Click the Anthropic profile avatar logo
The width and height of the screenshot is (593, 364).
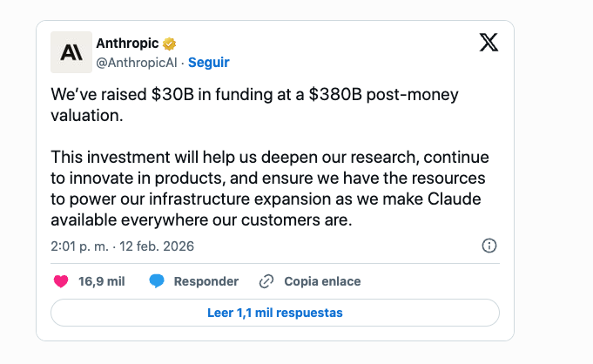point(72,52)
